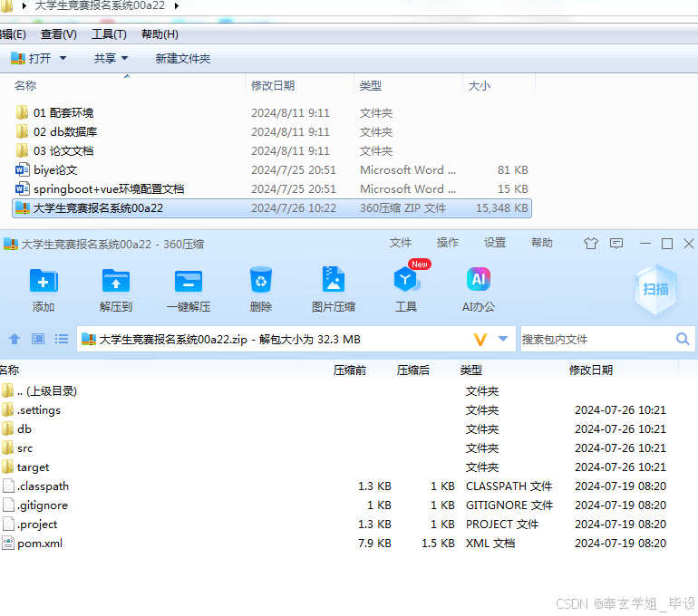The width and height of the screenshot is (698, 616).
Task: Switch to the icon view mode button
Action: click(38, 340)
